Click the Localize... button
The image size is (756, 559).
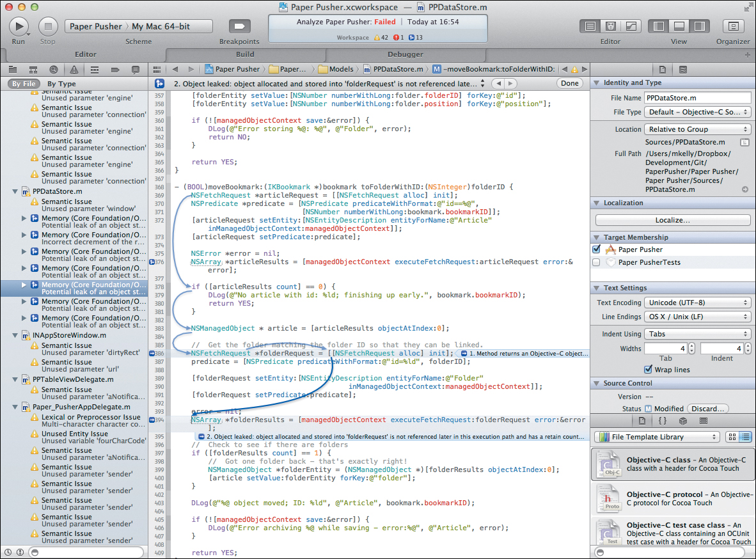(673, 220)
